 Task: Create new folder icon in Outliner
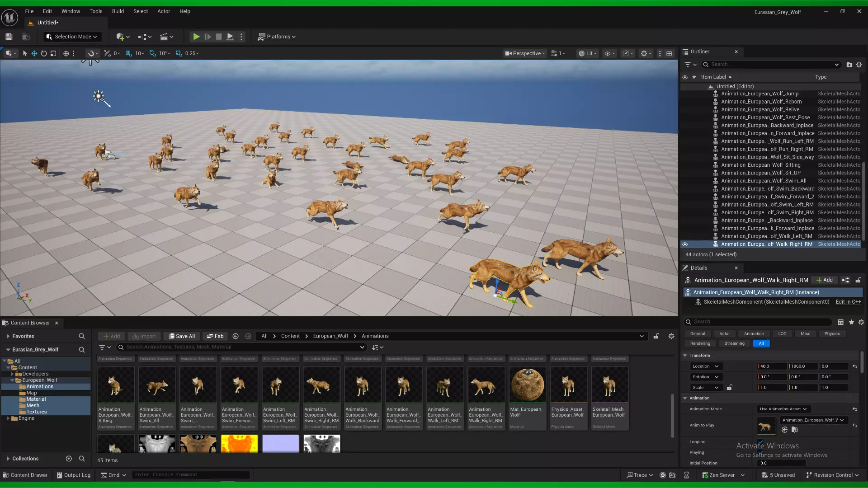849,65
